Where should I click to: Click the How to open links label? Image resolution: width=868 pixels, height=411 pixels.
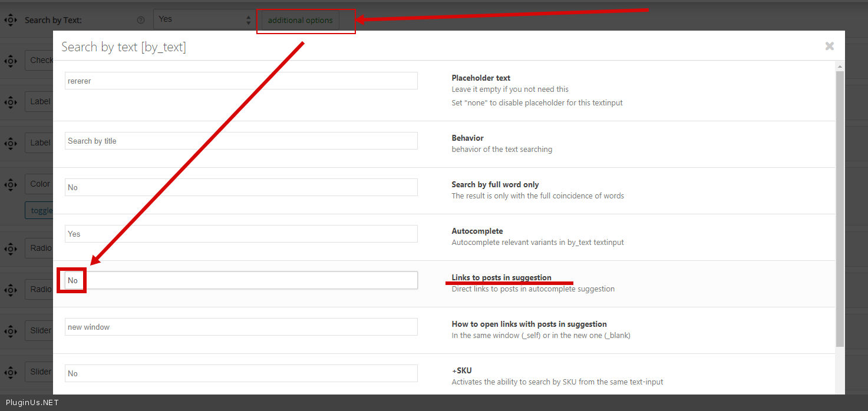529,324
